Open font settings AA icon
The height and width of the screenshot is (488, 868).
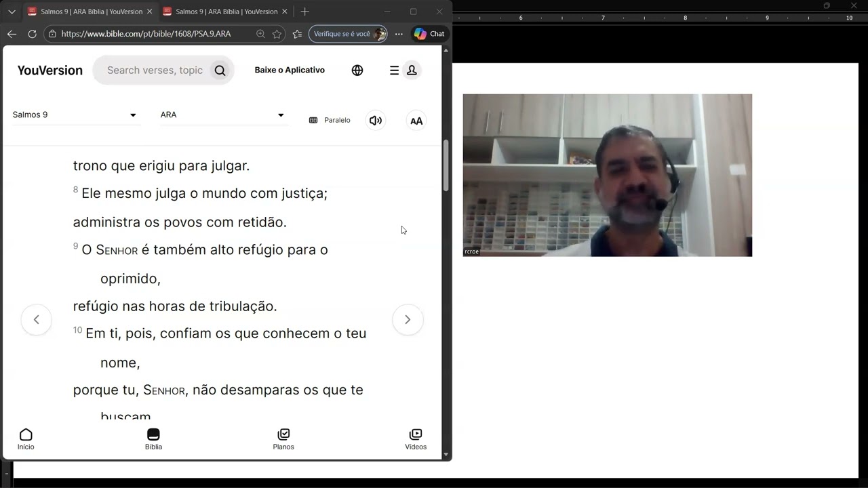point(416,121)
